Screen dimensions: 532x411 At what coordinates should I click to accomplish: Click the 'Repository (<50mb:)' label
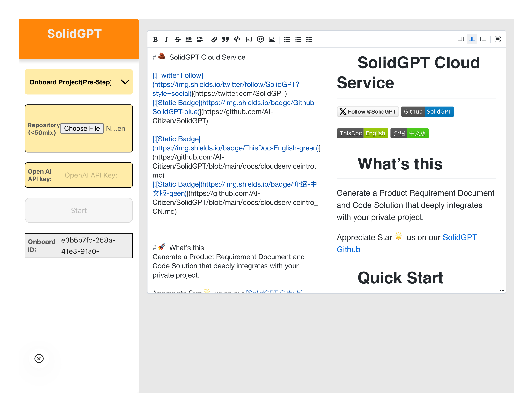44,129
